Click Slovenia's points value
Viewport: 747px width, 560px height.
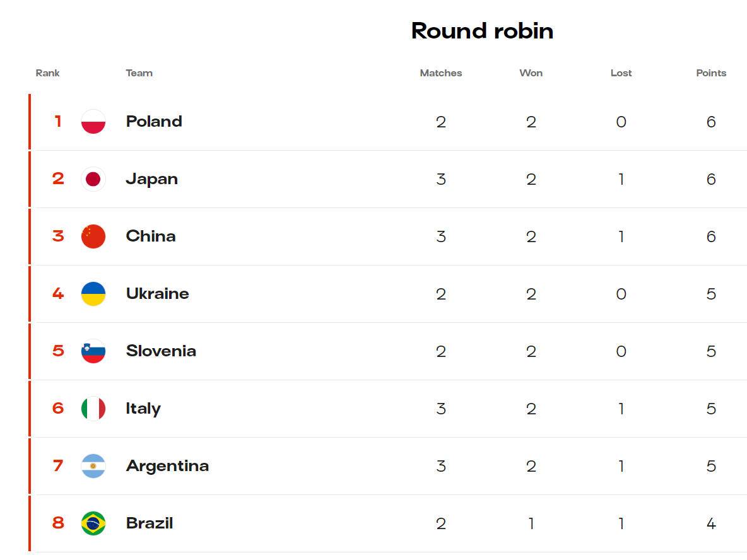(711, 351)
